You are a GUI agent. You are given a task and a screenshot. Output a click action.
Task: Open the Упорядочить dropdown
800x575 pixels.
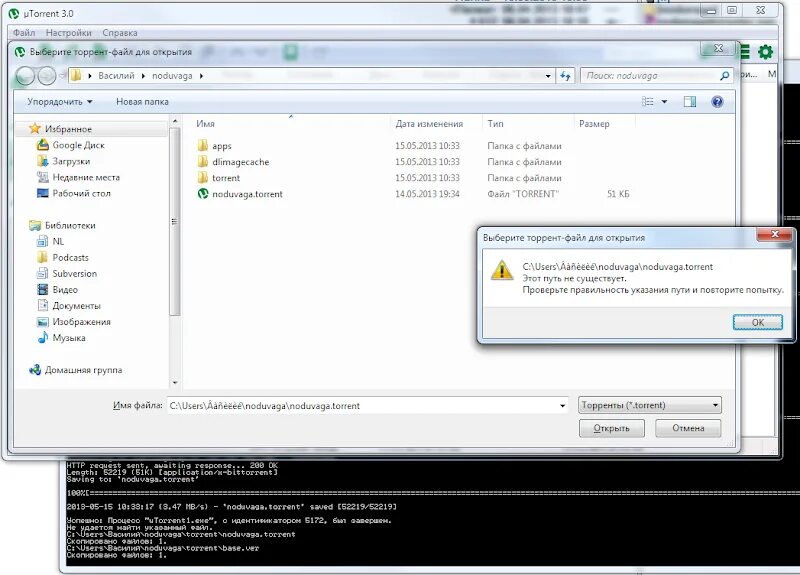60,102
